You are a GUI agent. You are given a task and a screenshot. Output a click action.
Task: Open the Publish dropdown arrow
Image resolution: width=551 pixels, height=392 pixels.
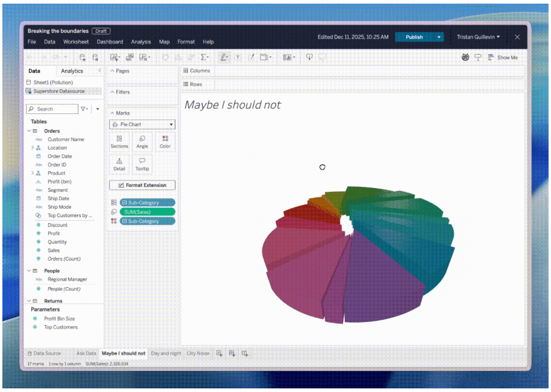[439, 37]
